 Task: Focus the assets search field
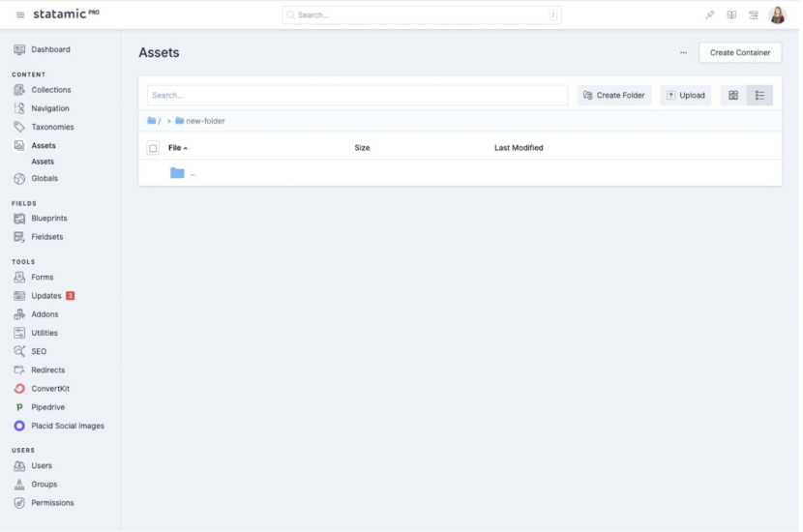pos(357,95)
